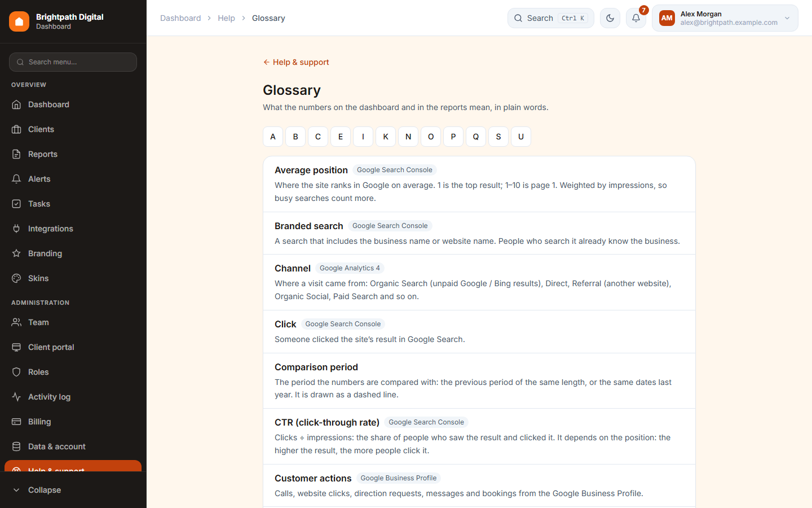Image resolution: width=812 pixels, height=508 pixels.
Task: Click the Reports document icon
Action: tap(16, 154)
